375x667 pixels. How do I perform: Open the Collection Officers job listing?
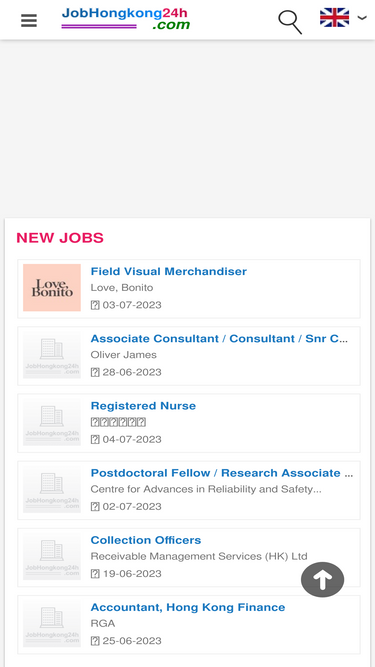click(146, 540)
